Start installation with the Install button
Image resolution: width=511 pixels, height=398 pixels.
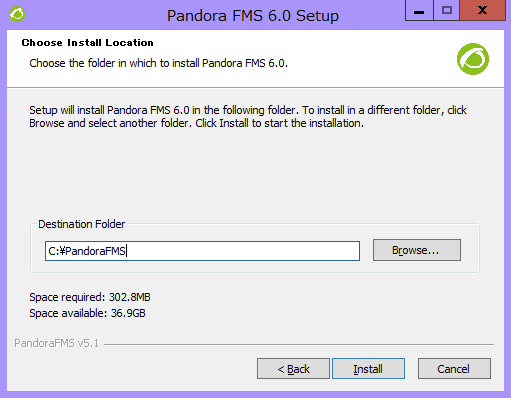tap(368, 369)
